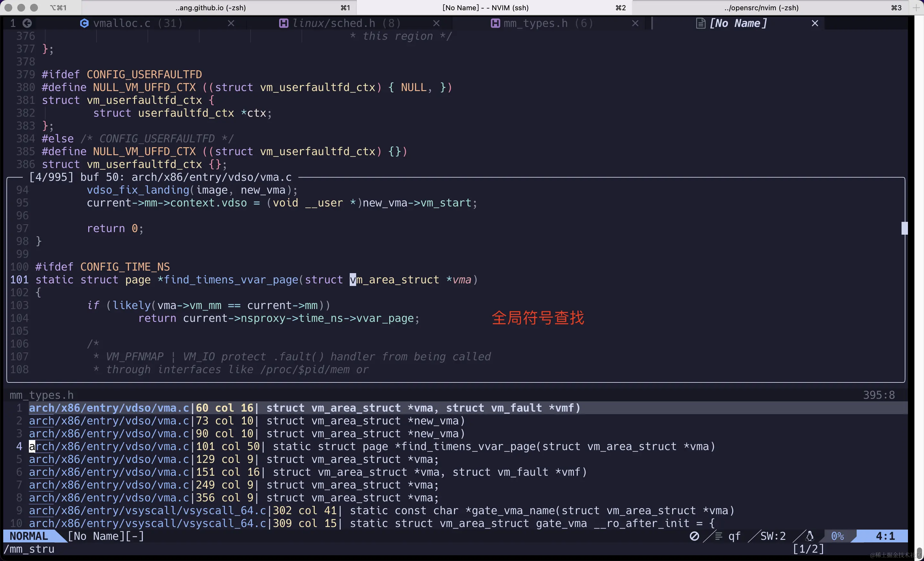Image resolution: width=924 pixels, height=561 pixels.
Task: Click the document icon beside [No Name]
Action: [x=700, y=23]
